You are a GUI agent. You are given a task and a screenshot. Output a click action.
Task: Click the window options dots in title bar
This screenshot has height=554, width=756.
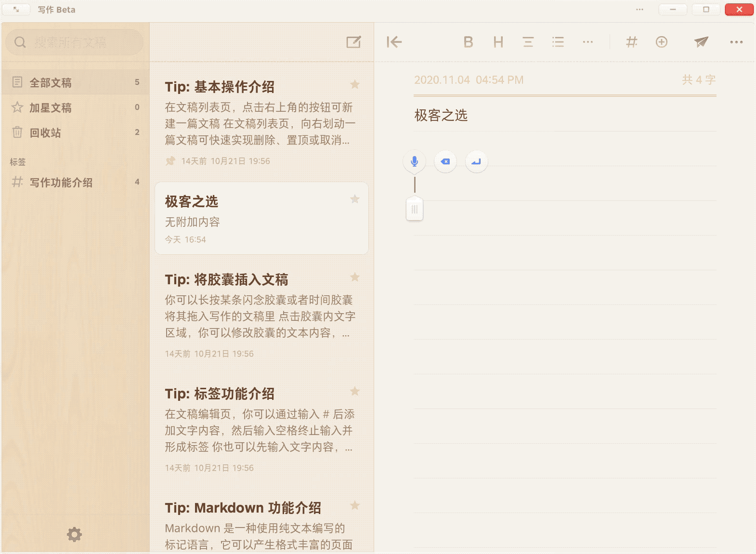[639, 9]
